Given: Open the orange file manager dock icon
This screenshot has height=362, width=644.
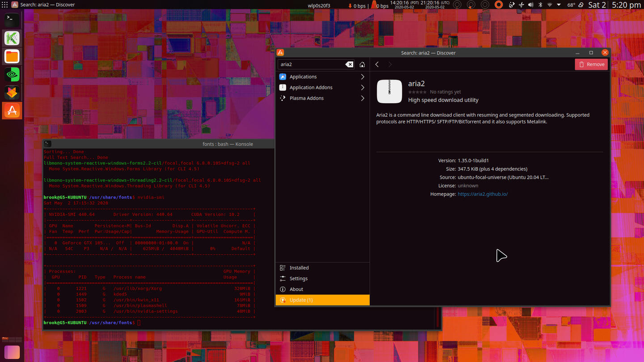Looking at the screenshot, I should tap(12, 56).
